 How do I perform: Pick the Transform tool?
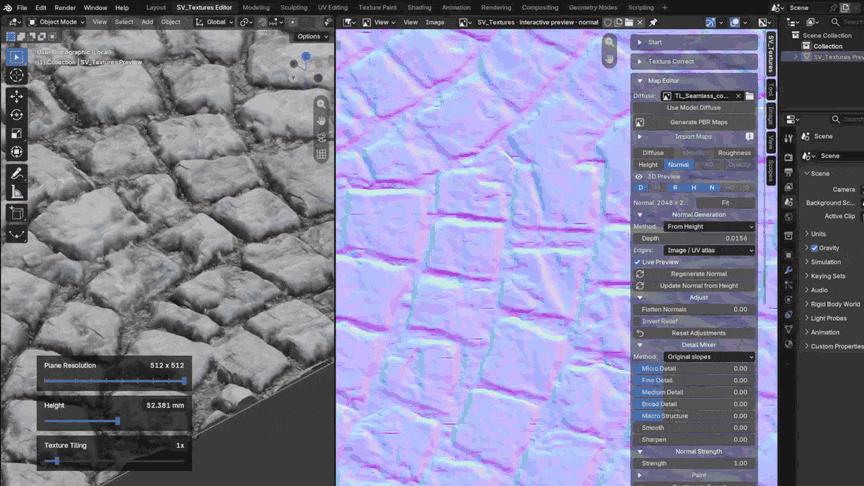pyautogui.click(x=17, y=152)
